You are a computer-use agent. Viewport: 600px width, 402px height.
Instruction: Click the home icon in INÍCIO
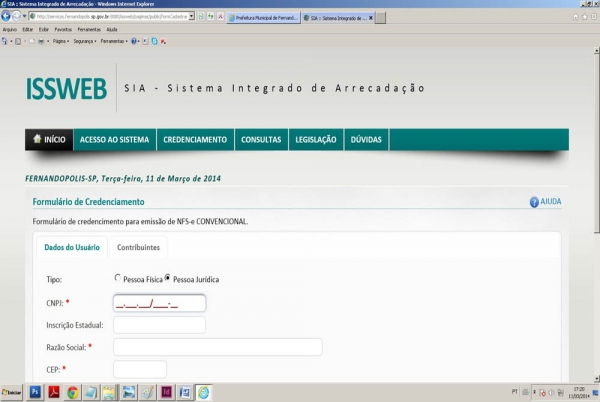37,139
